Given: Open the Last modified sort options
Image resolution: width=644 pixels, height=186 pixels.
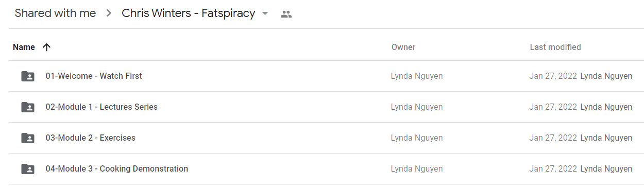Looking at the screenshot, I should pyautogui.click(x=555, y=47).
